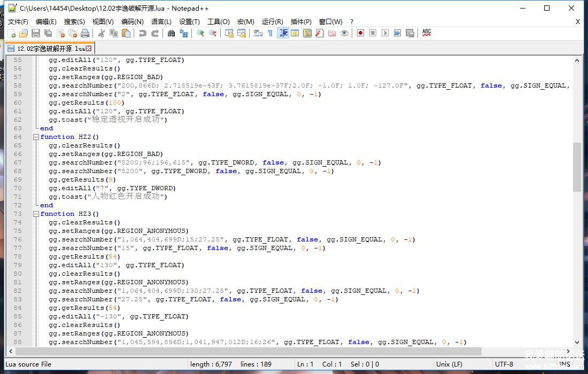Select the 12.02宇逸破解开源.lua tab
The width and height of the screenshot is (588, 374).
pyautogui.click(x=49, y=48)
